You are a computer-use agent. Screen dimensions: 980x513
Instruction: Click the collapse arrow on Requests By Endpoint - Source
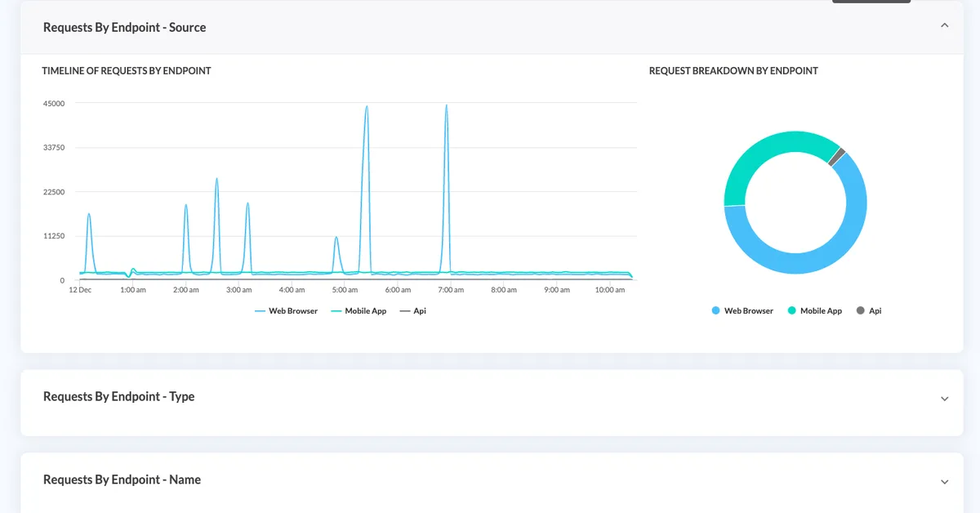944,25
